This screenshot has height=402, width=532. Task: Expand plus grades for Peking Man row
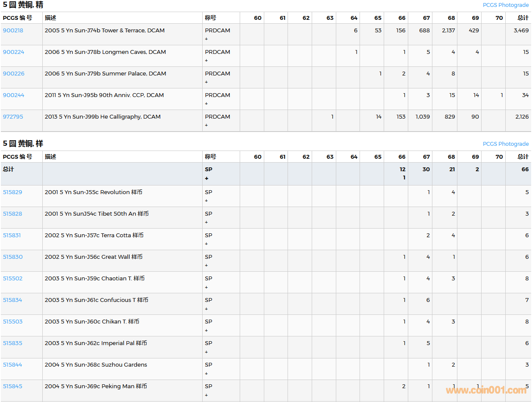pyautogui.click(x=206, y=395)
